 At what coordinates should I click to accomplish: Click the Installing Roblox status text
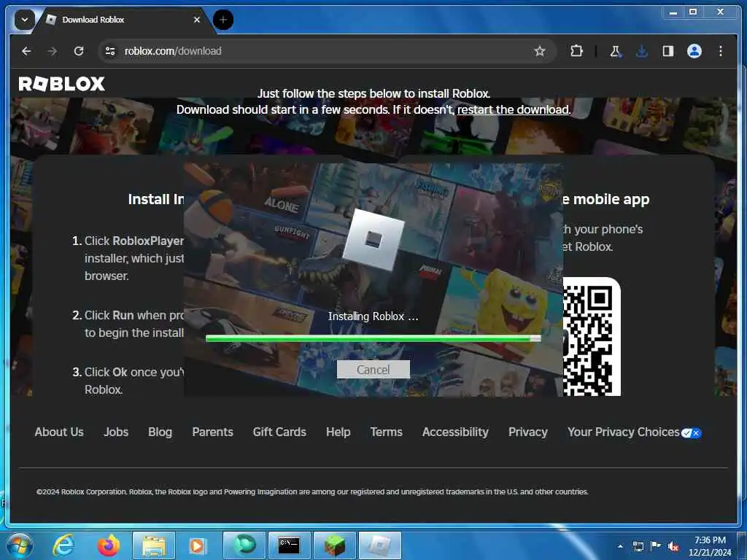[373, 316]
